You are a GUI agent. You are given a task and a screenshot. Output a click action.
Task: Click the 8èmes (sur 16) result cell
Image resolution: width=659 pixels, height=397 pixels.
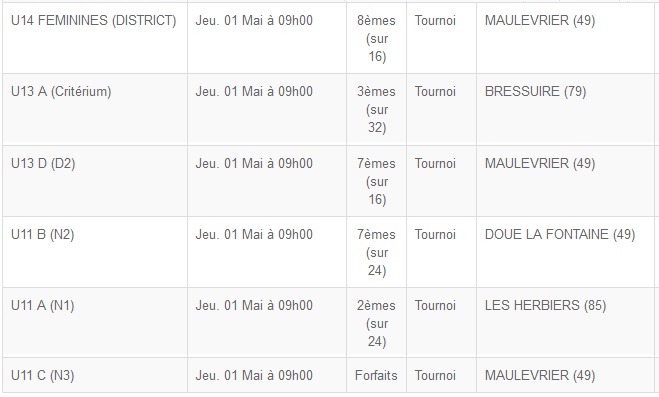pos(377,38)
